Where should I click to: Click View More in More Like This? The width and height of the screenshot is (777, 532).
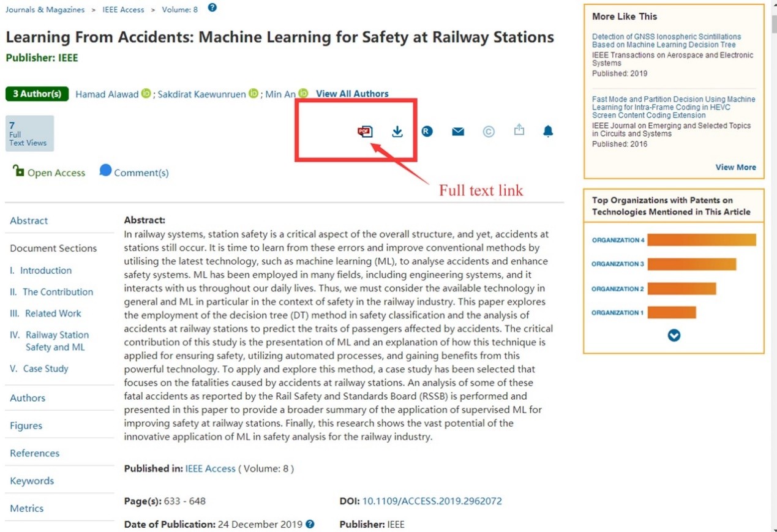coord(735,167)
